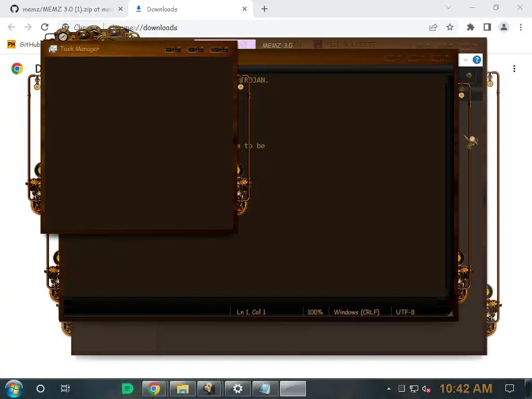This screenshot has height=399, width=532.
Task: Click the MEMZ 3.0 window title
Action: (277, 46)
